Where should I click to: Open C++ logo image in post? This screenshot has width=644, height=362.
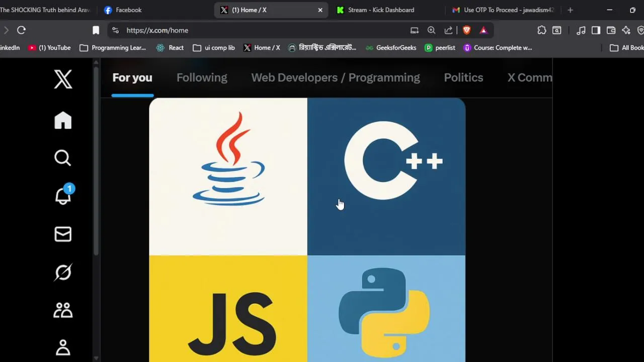click(x=386, y=176)
